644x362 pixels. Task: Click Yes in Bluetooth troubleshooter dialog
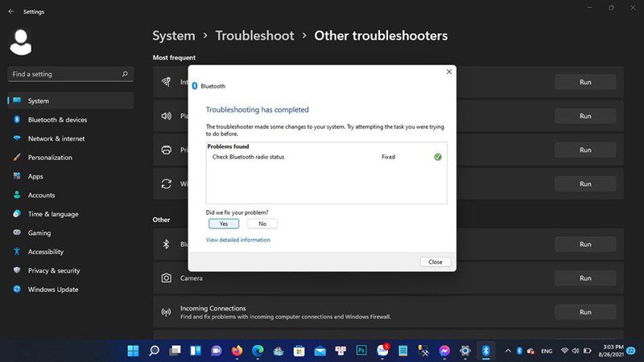(x=224, y=224)
